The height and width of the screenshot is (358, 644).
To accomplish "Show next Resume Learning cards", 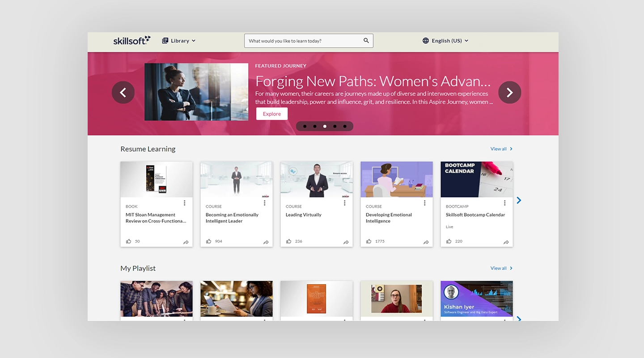I will 519,200.
